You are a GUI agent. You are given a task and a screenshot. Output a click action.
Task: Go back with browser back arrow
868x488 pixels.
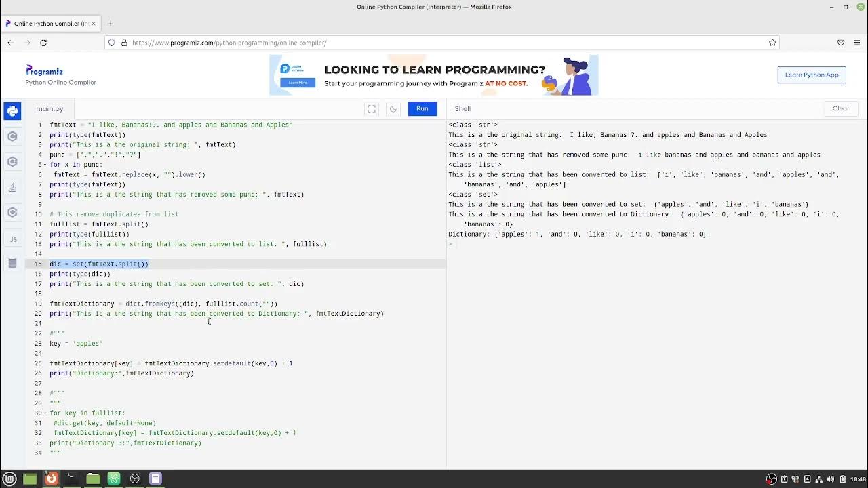11,43
